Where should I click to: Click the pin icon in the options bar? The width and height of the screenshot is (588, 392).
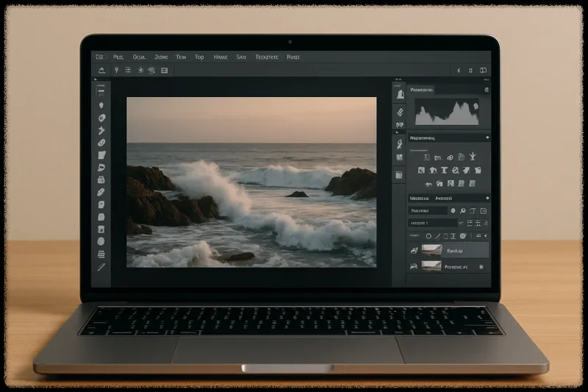point(116,70)
